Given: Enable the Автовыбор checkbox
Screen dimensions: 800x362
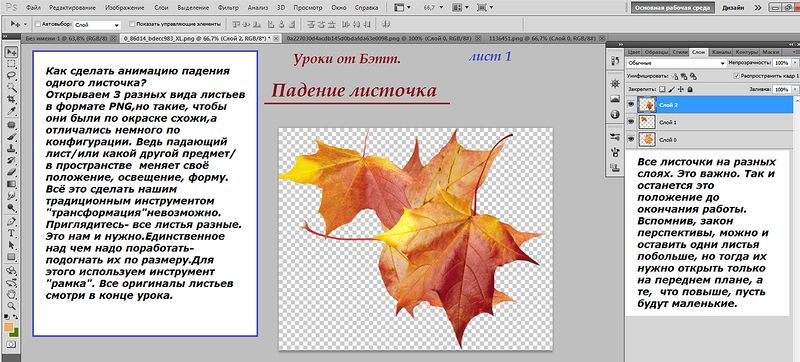Looking at the screenshot, I should pyautogui.click(x=38, y=24).
